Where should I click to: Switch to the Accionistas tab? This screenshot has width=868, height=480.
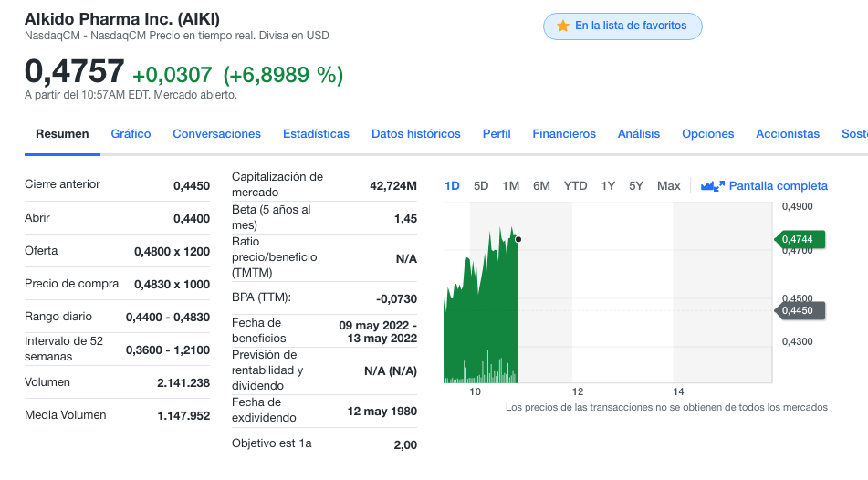pyautogui.click(x=788, y=134)
